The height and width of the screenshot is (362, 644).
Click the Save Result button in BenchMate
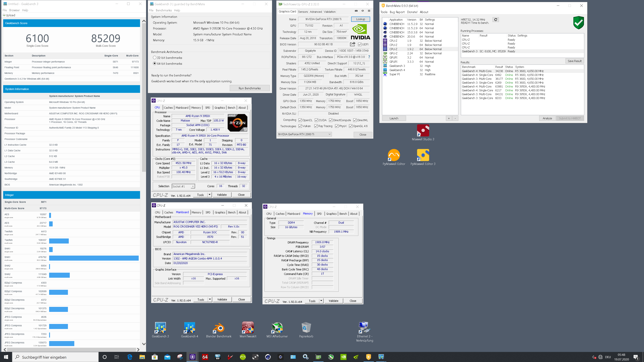tap(575, 61)
